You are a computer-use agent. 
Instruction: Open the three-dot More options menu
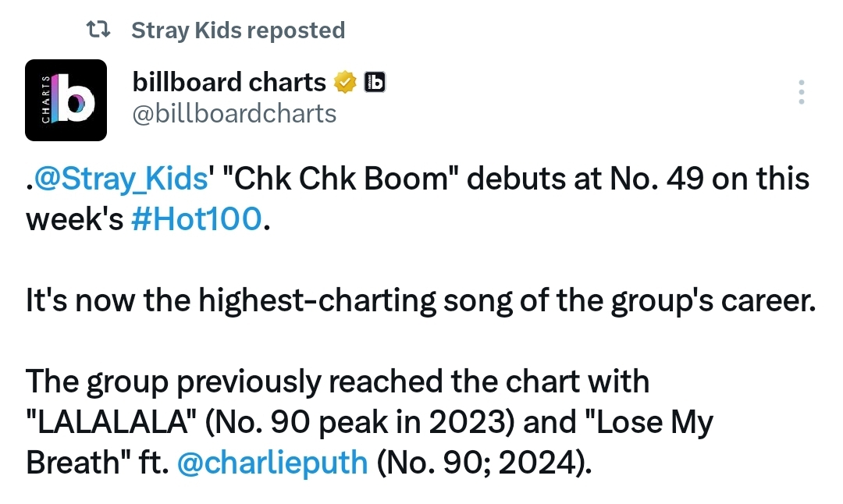pos(801,92)
